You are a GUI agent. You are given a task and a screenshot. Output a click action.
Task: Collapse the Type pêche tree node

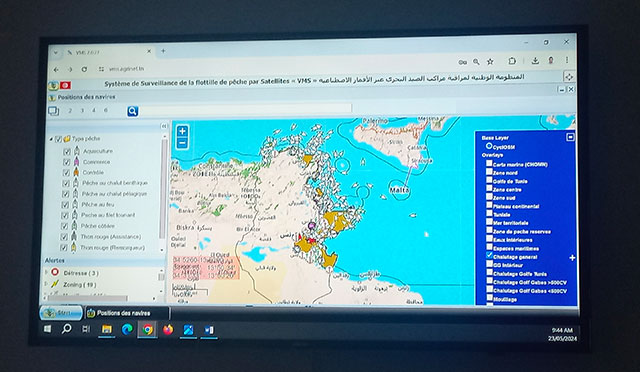(x=51, y=139)
